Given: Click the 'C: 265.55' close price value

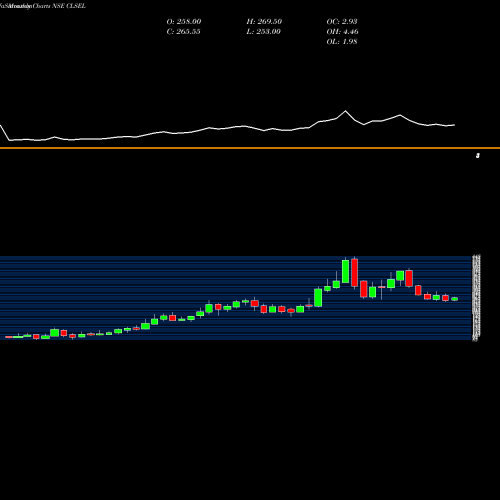Looking at the screenshot, I should (183, 32).
